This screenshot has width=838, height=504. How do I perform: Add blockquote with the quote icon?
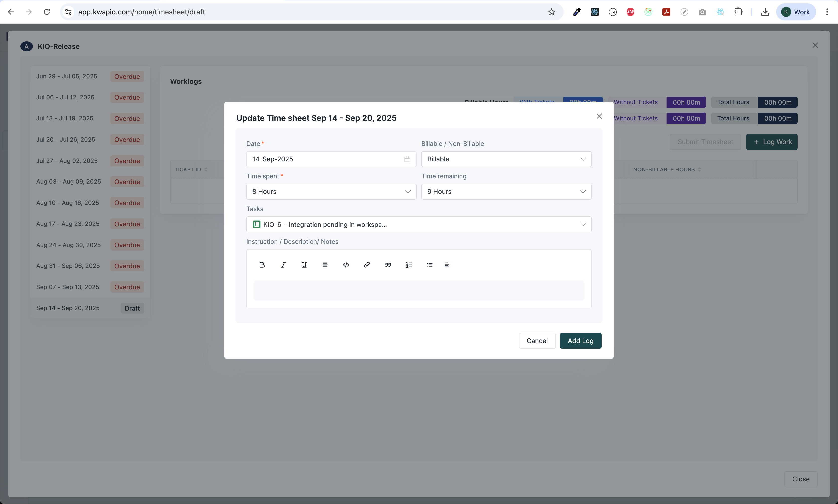[x=388, y=265]
